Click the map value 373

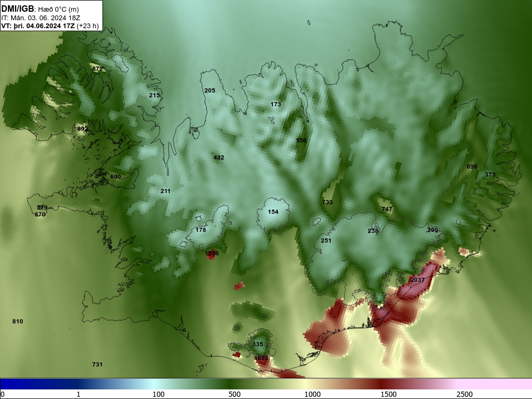490,174
